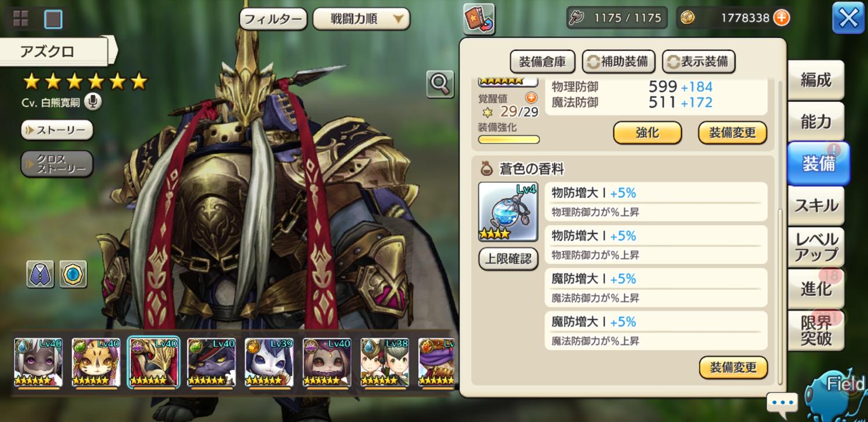The height and width of the screenshot is (422, 868).
Task: Toggle 補助装備 equipment view
Action: coord(618,61)
